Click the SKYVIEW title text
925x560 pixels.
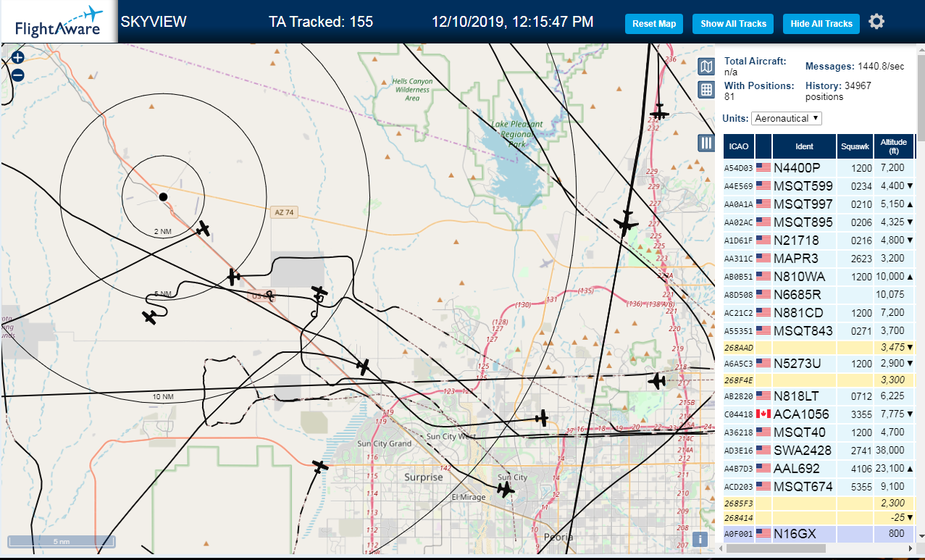pos(154,22)
